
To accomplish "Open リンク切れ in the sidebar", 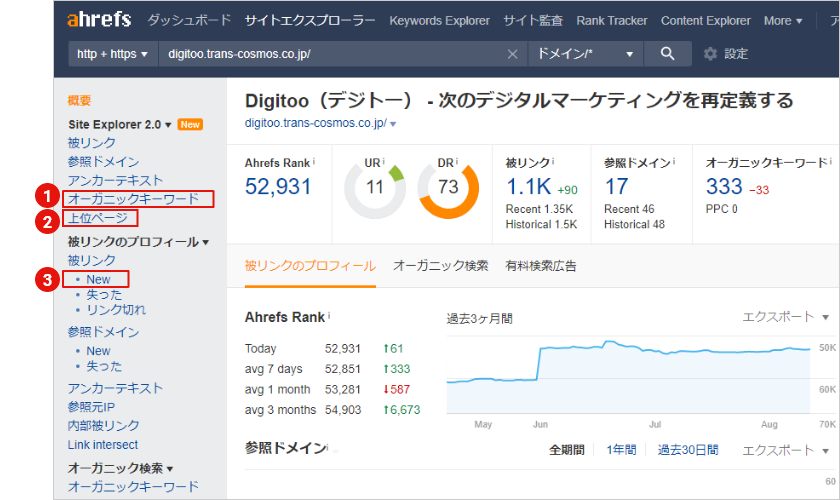I will pos(116,310).
